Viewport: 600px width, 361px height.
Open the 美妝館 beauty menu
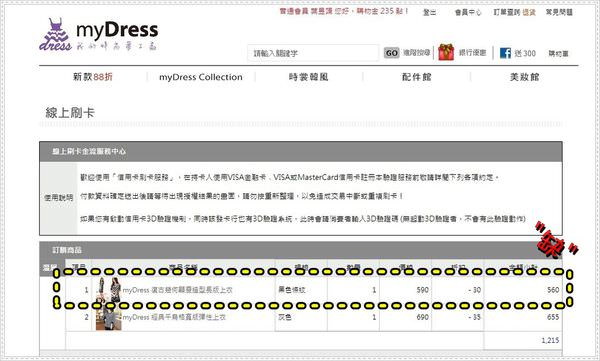point(524,77)
